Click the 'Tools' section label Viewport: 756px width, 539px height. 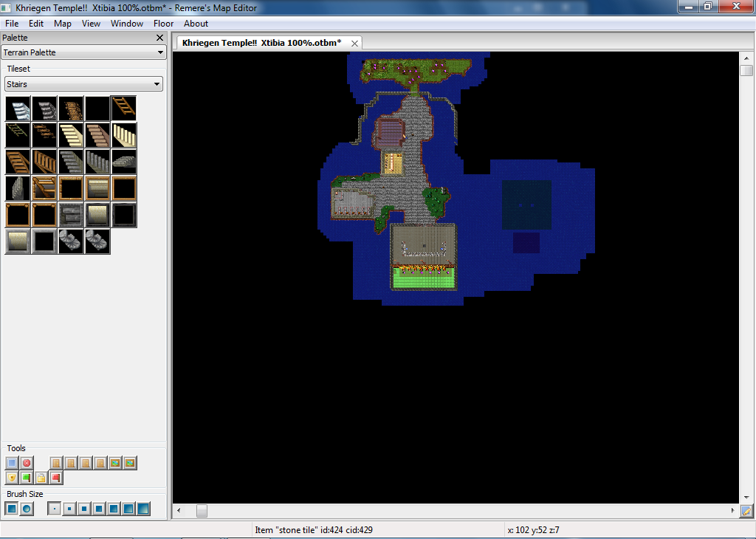(x=16, y=448)
